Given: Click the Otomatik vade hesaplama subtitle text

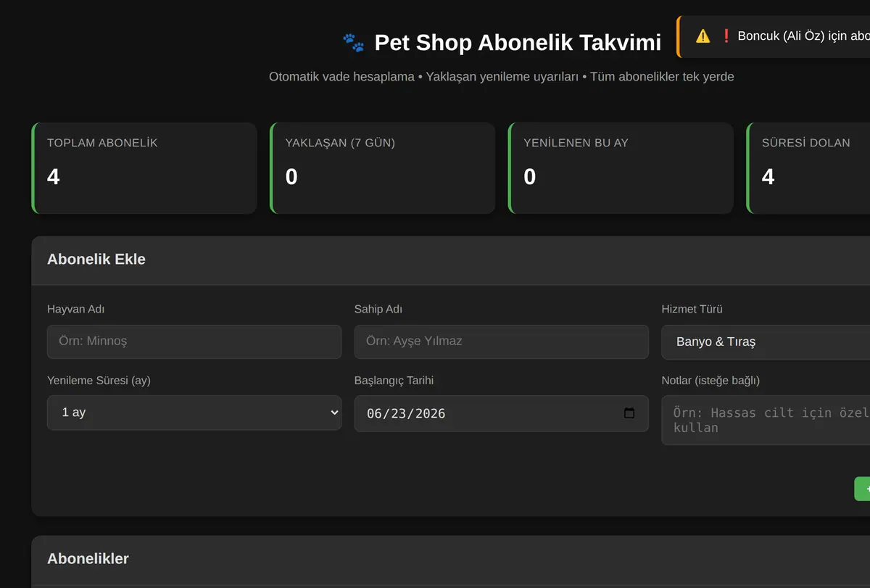Looking at the screenshot, I should 502,77.
